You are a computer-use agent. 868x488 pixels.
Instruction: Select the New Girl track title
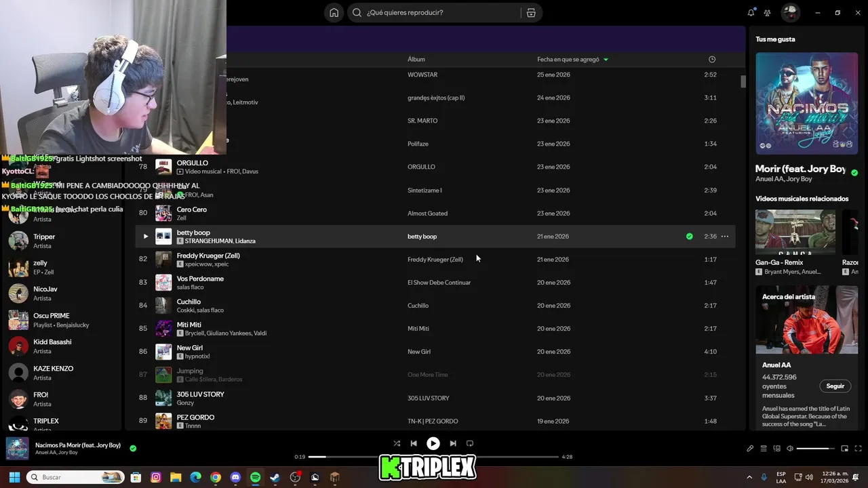click(190, 348)
